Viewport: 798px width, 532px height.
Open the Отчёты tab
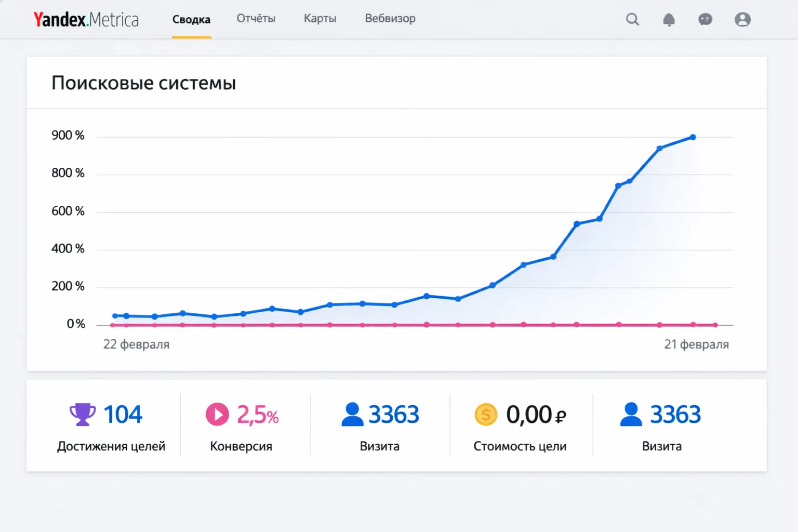[256, 19]
